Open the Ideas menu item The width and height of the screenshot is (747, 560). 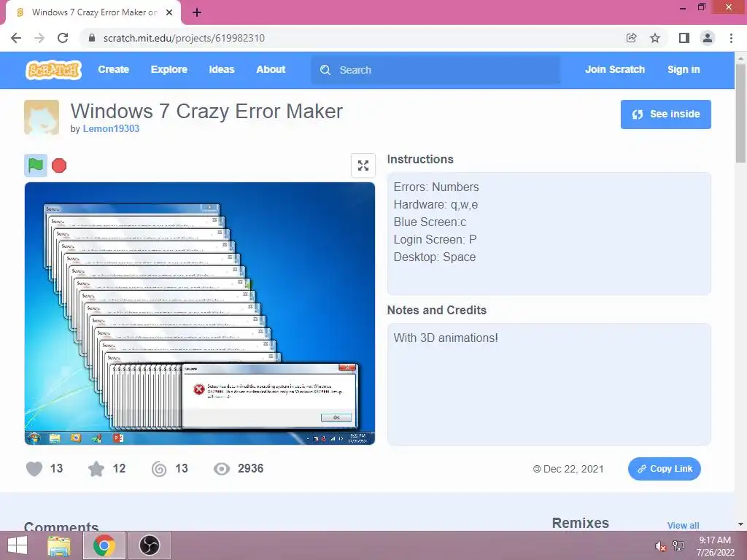click(222, 69)
